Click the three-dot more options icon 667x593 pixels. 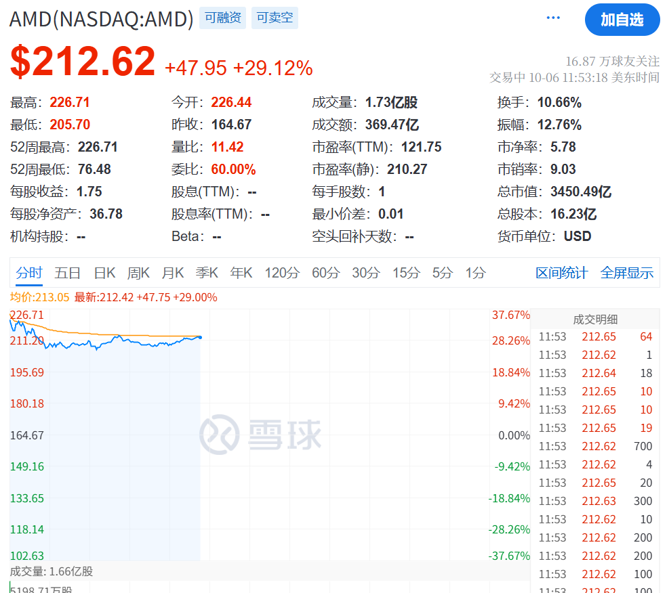(x=553, y=19)
